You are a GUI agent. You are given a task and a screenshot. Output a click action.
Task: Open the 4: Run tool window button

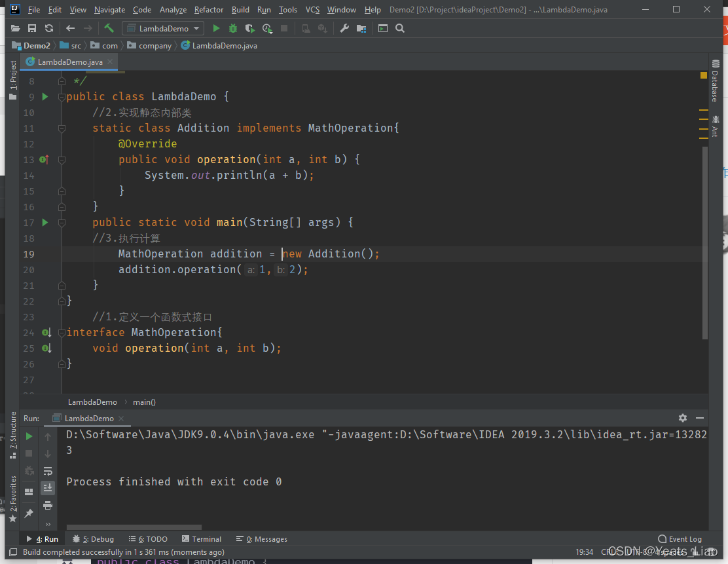(43, 539)
